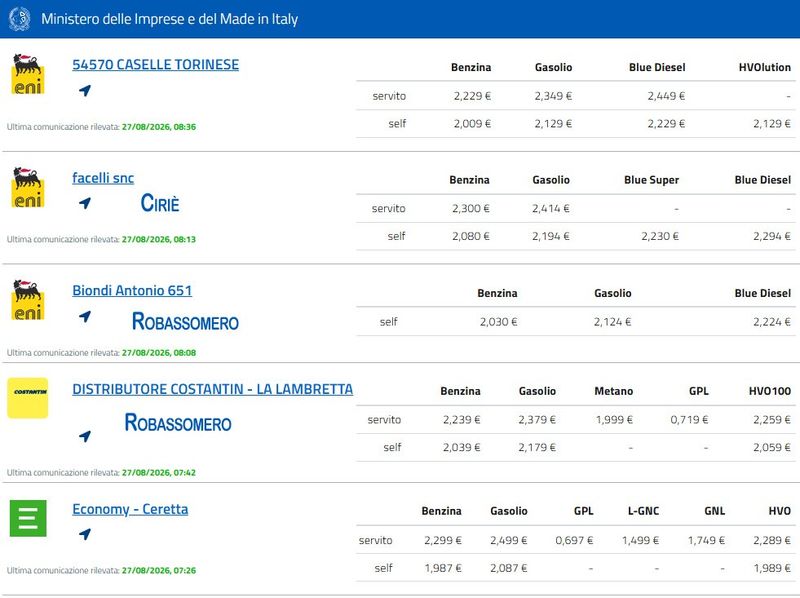The width and height of the screenshot is (800, 598).
Task: Click the GNL column header
Action: (x=714, y=511)
